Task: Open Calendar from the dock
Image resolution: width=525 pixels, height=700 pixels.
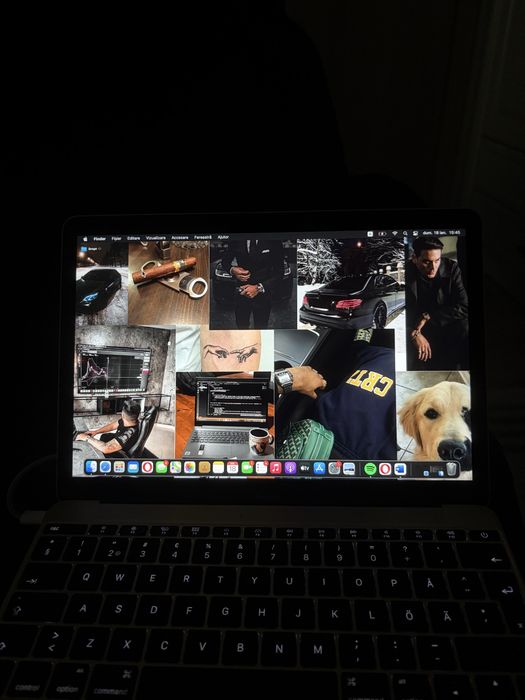Action: (x=233, y=467)
